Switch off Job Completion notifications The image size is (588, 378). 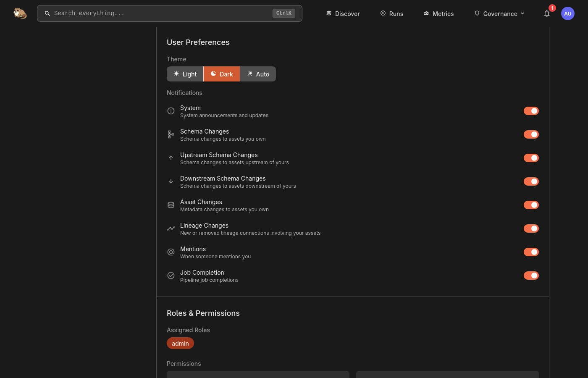click(x=531, y=276)
